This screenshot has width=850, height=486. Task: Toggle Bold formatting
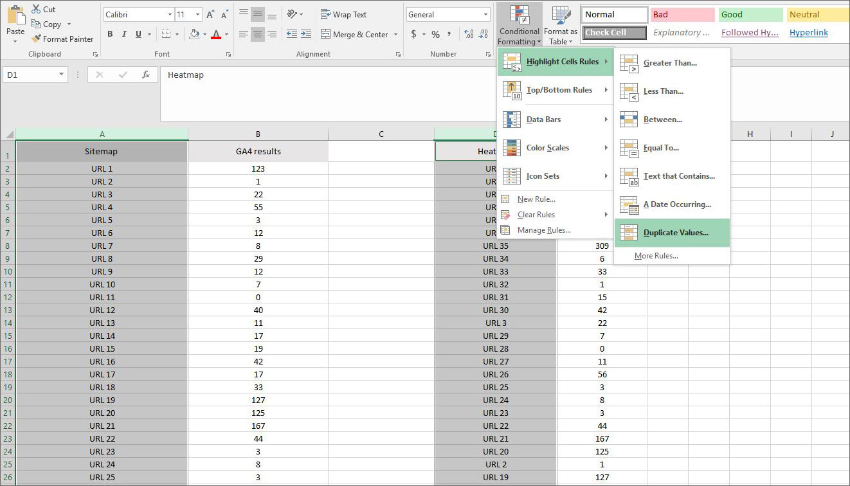110,34
